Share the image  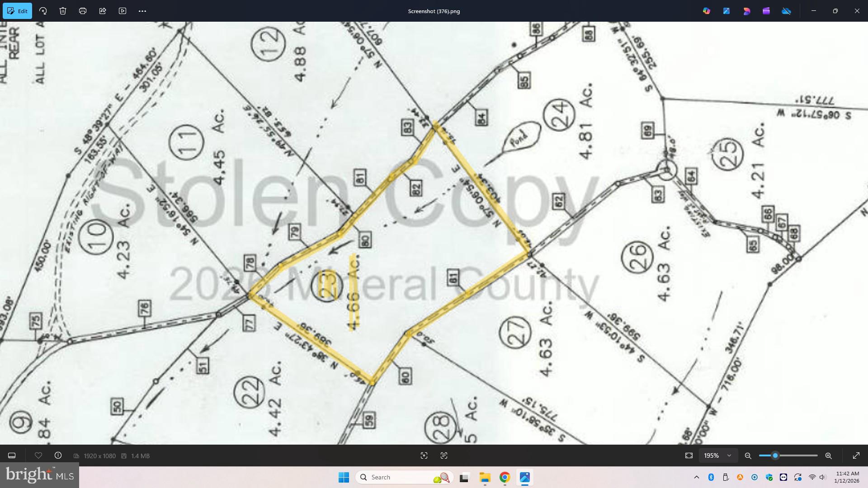click(103, 10)
